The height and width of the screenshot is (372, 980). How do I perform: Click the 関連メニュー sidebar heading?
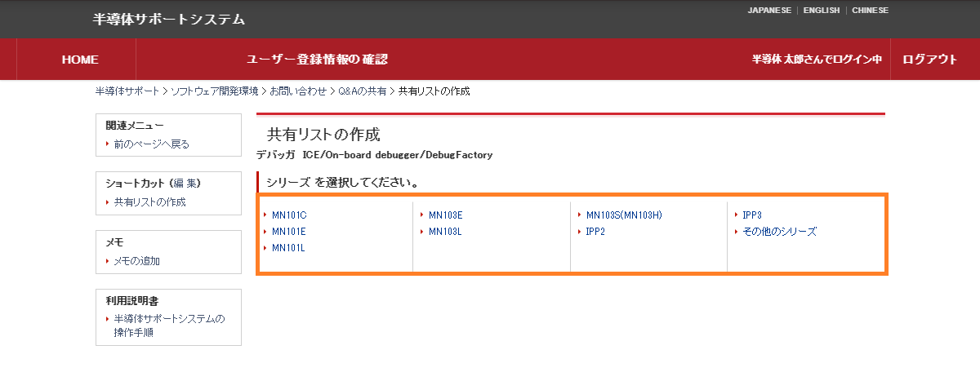[x=135, y=126]
